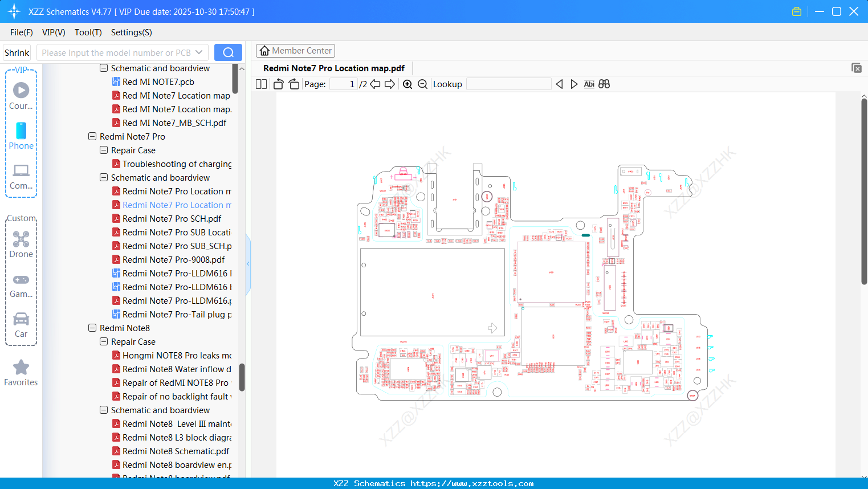Image resolution: width=868 pixels, height=489 pixels.
Task: Click the blue search button
Action: pyautogui.click(x=228, y=52)
